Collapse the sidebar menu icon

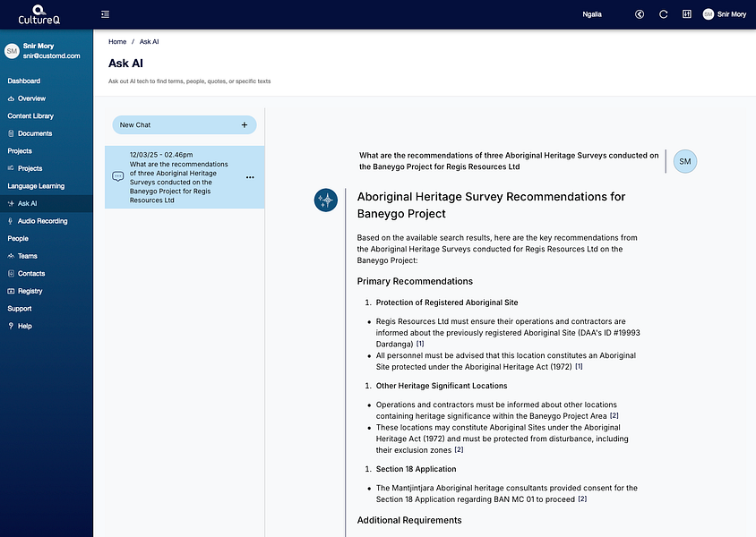105,14
